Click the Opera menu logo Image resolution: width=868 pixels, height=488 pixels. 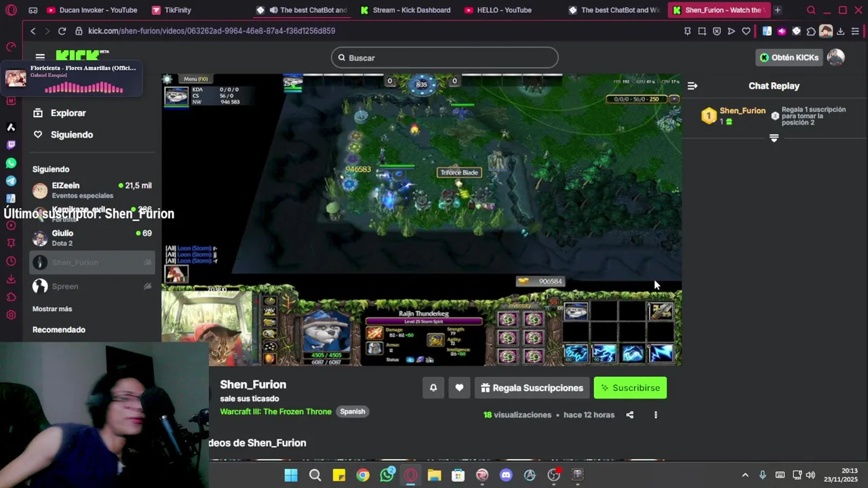[12, 10]
